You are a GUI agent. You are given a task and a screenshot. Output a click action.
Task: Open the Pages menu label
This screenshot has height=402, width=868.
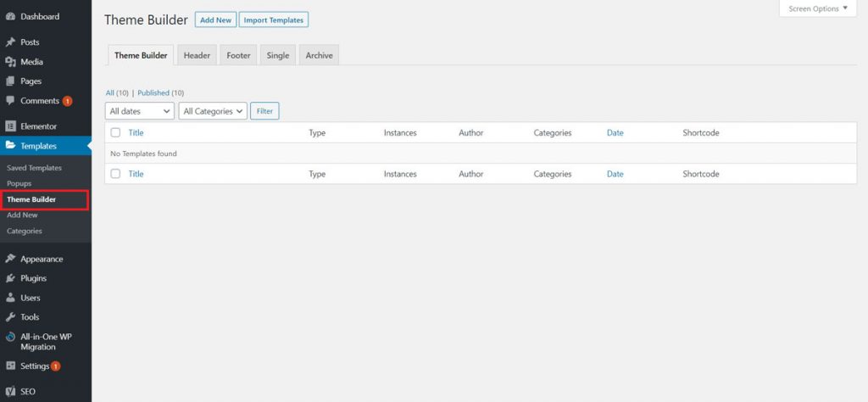tap(31, 81)
